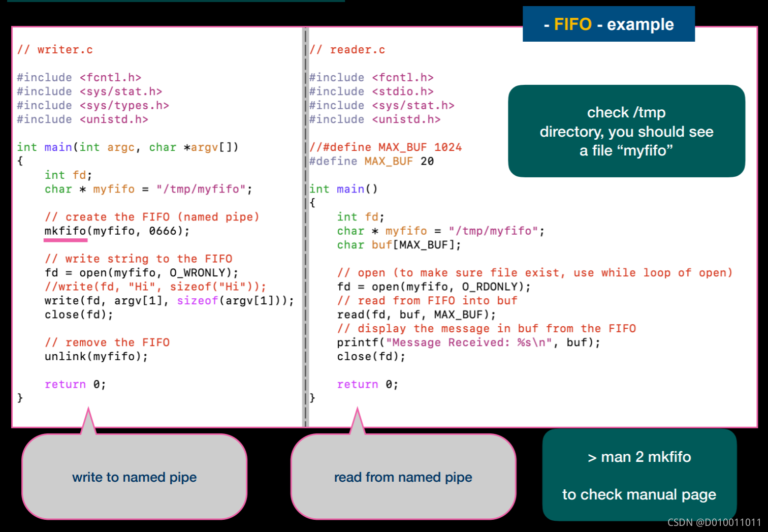Click '// write string to the FIFO' comment

(x=138, y=259)
